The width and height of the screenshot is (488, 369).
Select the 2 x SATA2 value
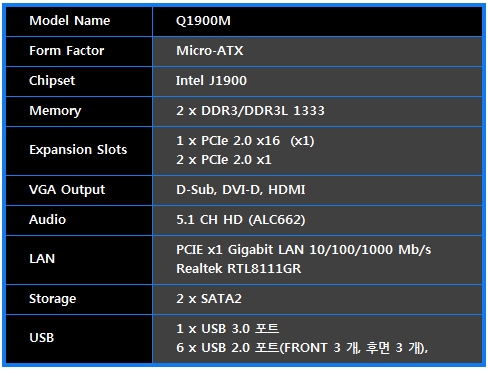tap(209, 299)
